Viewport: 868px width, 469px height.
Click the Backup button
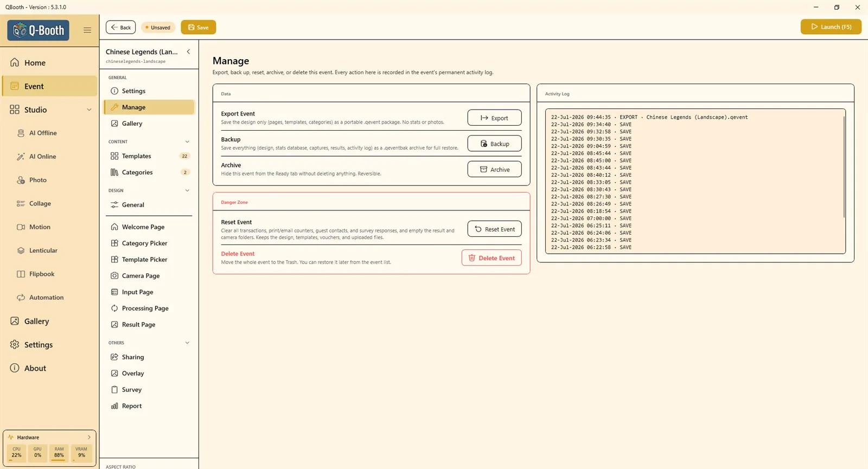pyautogui.click(x=494, y=144)
